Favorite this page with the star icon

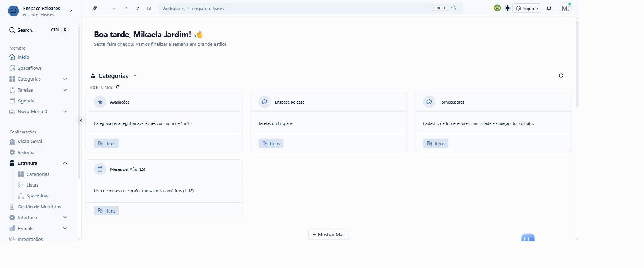coord(454,8)
